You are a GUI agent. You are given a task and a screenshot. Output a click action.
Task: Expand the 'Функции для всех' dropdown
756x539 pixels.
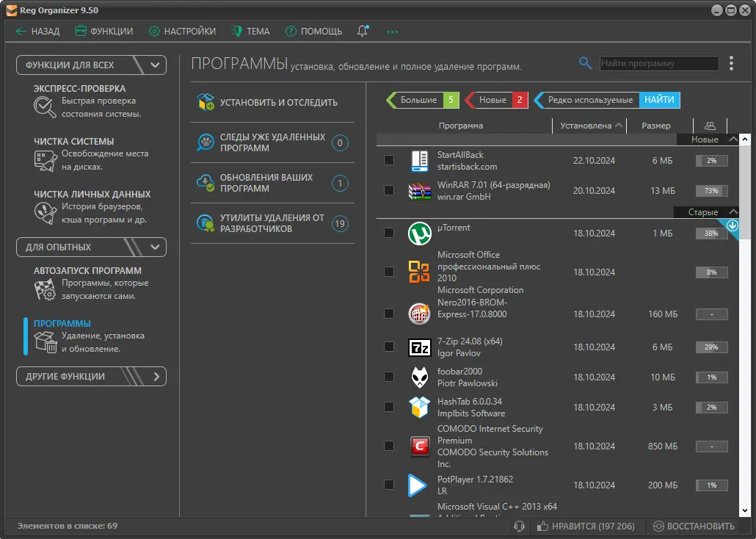155,65
